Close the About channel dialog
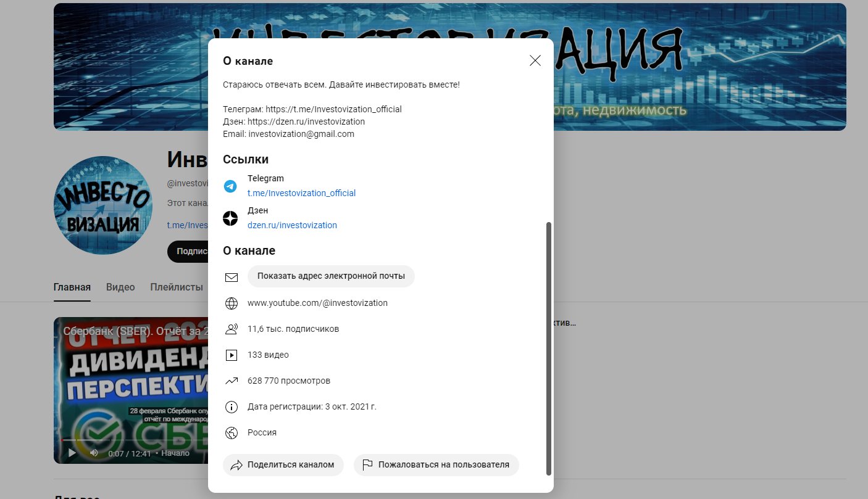This screenshot has height=499, width=868. point(535,60)
